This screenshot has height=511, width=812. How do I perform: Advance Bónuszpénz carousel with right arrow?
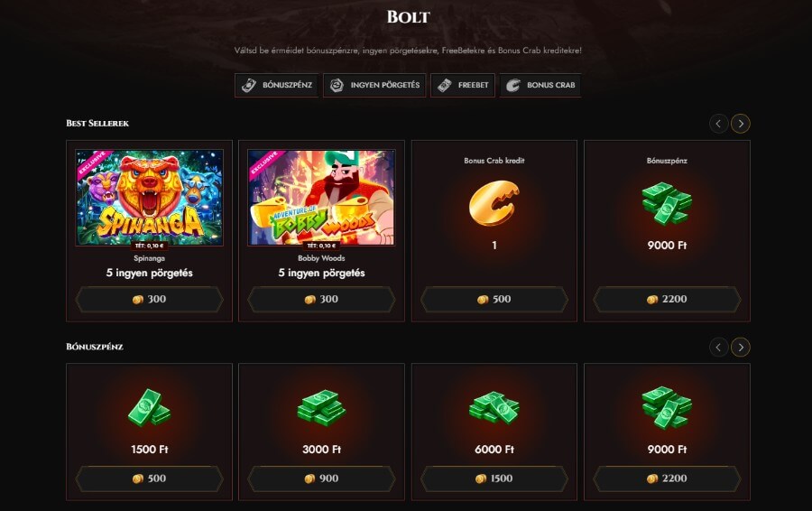pyautogui.click(x=741, y=347)
